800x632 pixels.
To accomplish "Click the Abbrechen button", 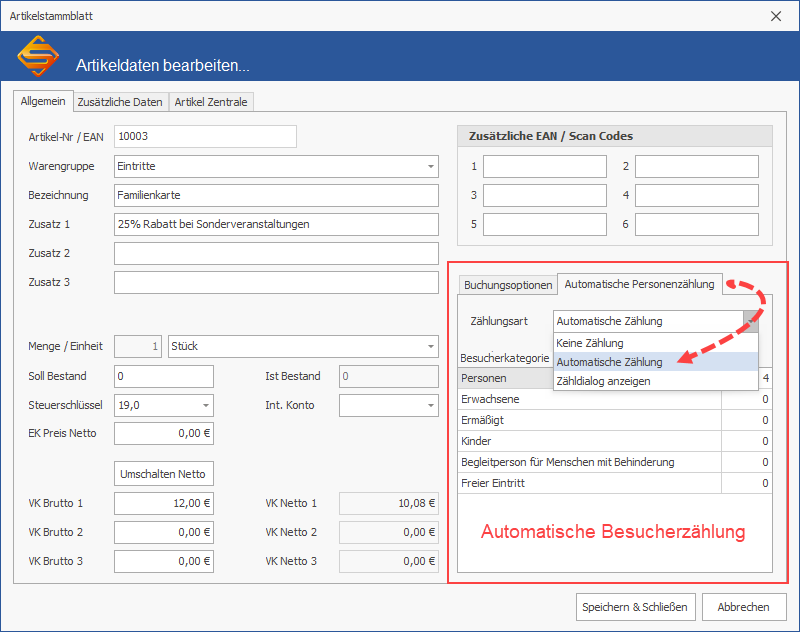I will point(743,607).
